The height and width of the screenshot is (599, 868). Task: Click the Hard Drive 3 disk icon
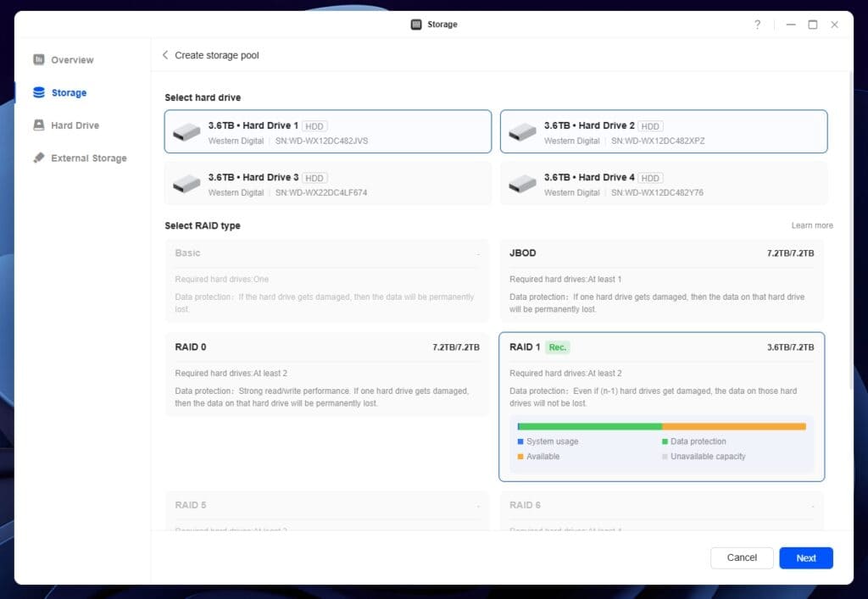click(186, 184)
